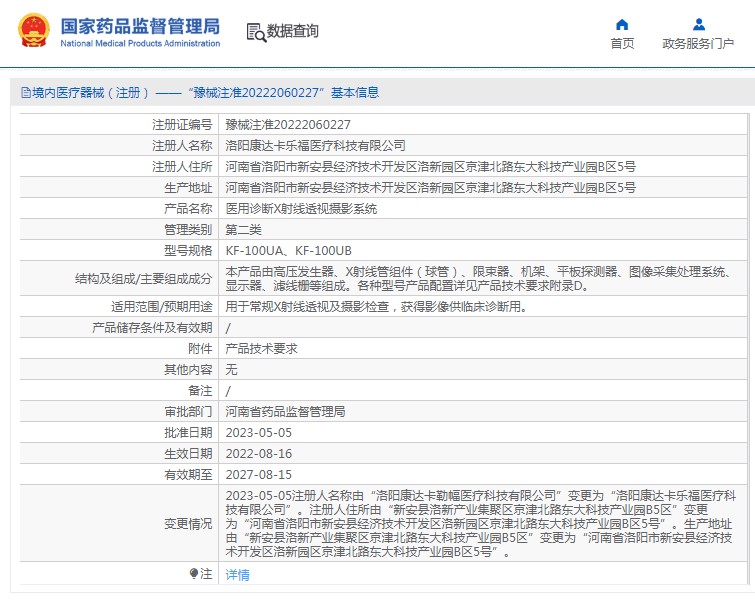The height and width of the screenshot is (606, 755).
Task: Click the 注册人名称 label
Action: [182, 145]
